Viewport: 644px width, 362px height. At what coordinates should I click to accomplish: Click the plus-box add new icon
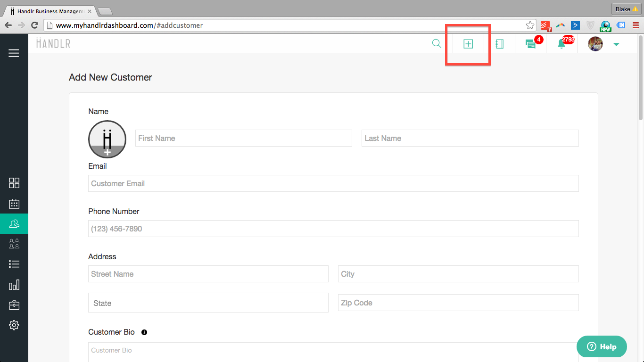coord(468,44)
